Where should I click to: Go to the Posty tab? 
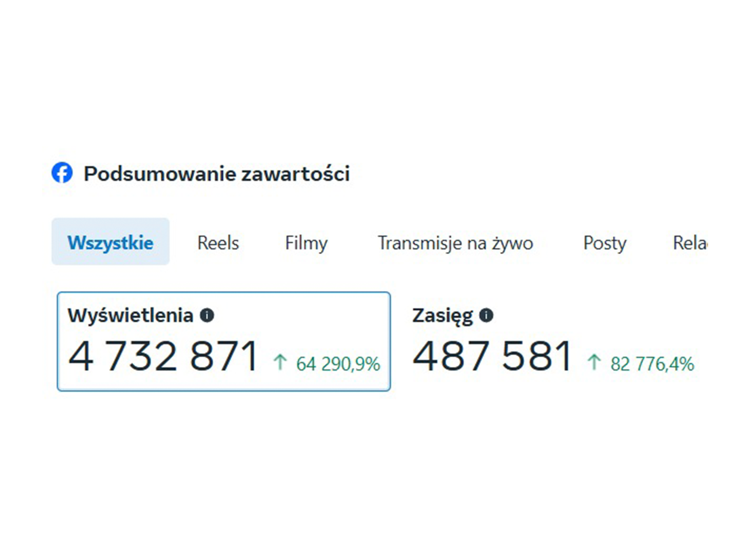605,243
